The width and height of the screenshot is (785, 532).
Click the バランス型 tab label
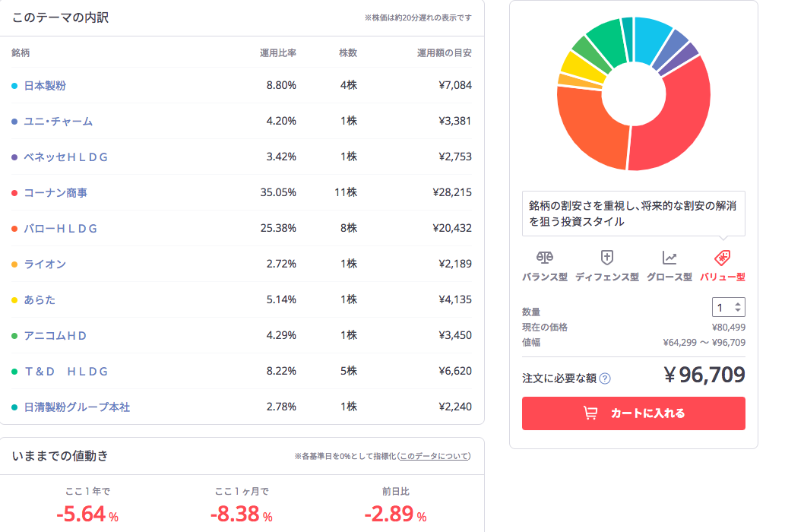pos(545,277)
